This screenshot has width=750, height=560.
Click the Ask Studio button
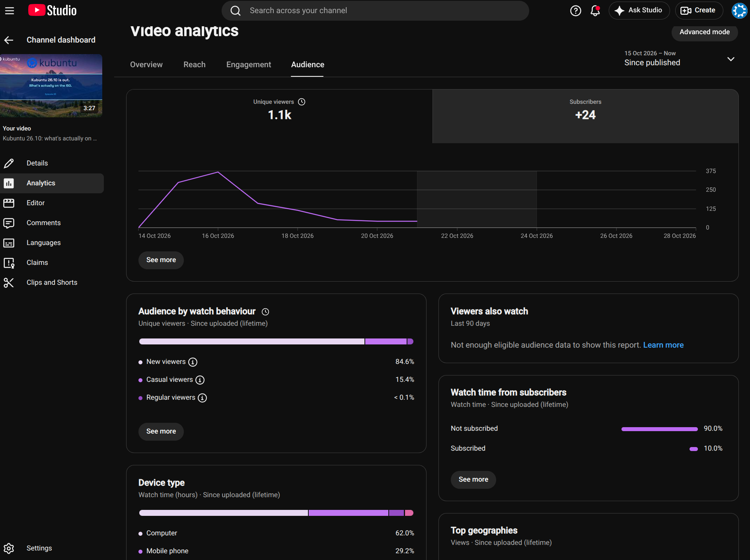(x=639, y=10)
